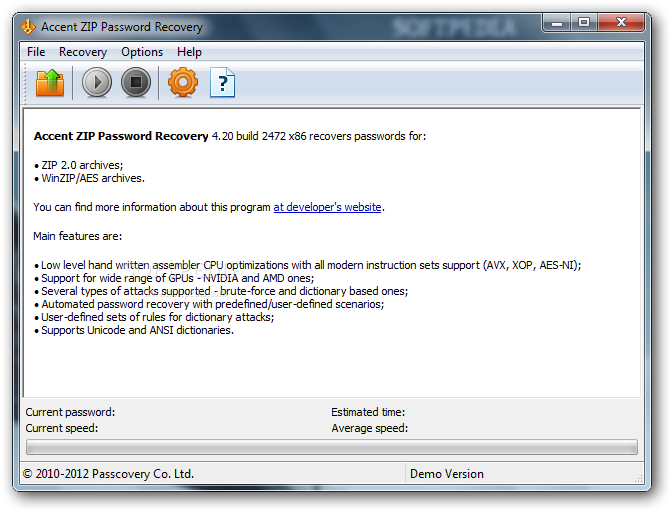Click the Demo Version status bar panel
Image resolution: width=672 pixels, height=512 pixels.
point(447,474)
